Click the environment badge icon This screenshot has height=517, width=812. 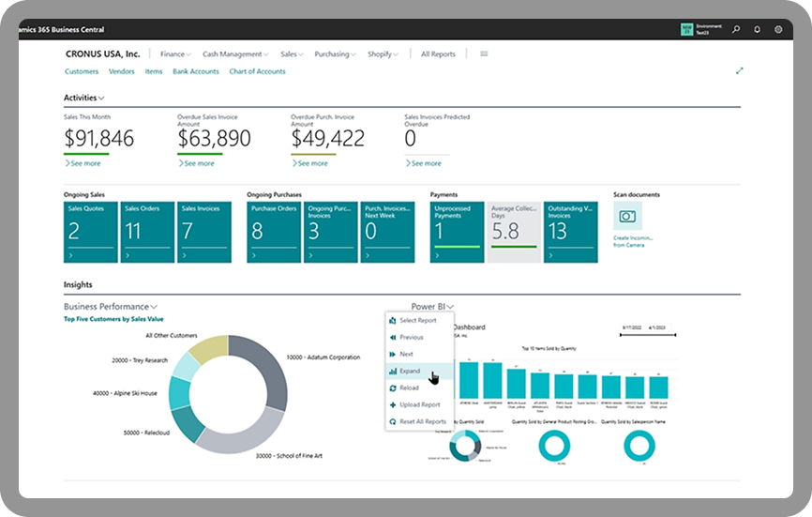click(686, 29)
